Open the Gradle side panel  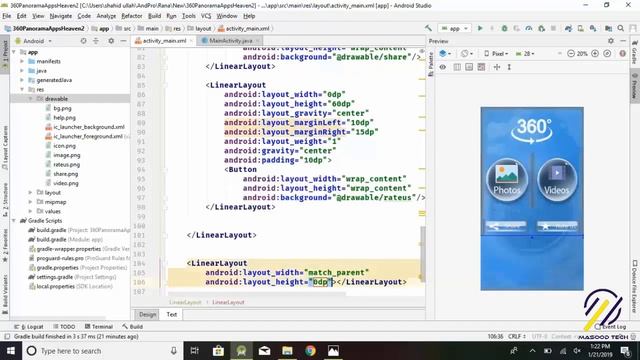click(635, 52)
